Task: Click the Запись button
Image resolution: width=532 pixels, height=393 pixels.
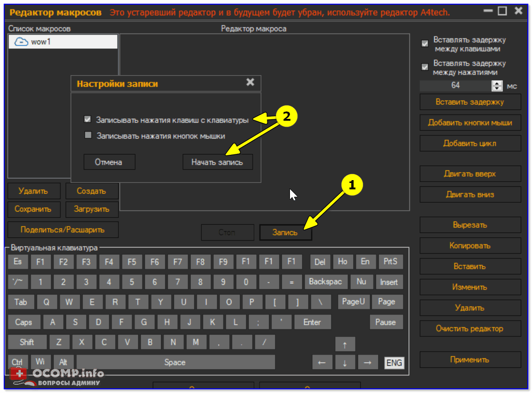Action: [285, 233]
